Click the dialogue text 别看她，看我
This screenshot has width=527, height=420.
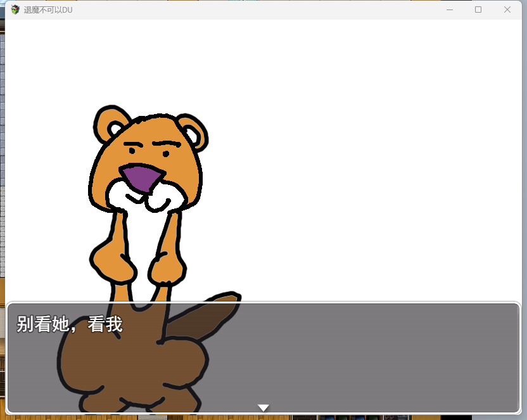pos(70,324)
